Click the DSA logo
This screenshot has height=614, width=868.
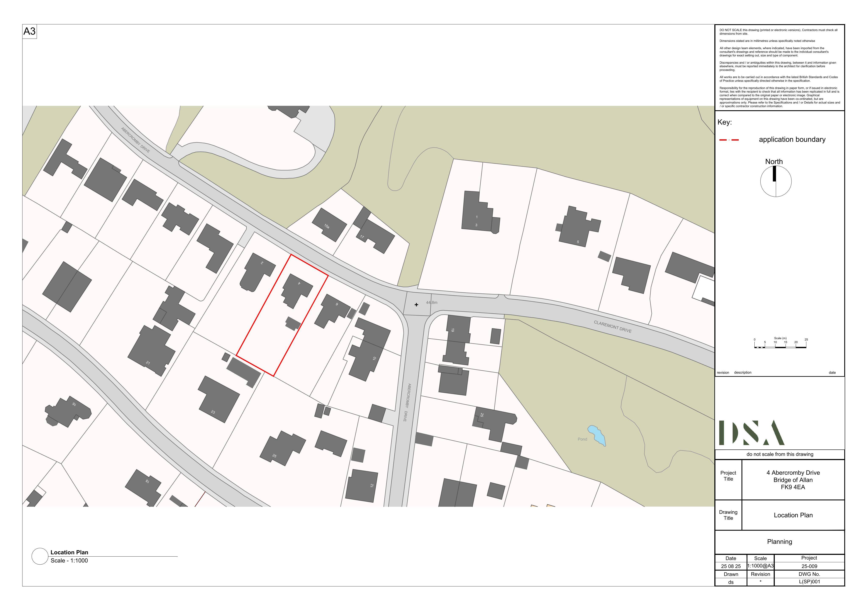752,433
